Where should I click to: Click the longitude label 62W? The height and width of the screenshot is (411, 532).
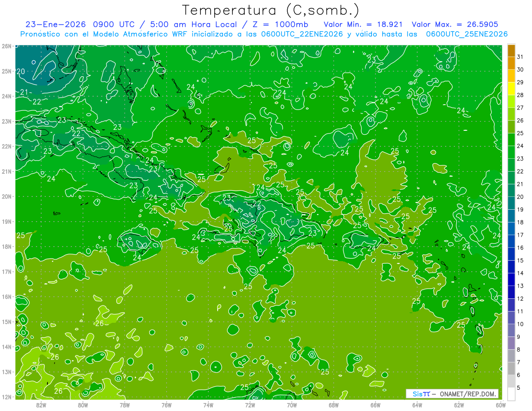[x=459, y=405]
